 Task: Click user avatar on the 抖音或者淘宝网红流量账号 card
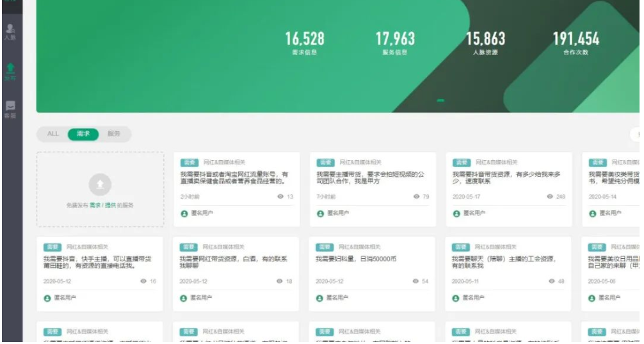[x=184, y=214]
